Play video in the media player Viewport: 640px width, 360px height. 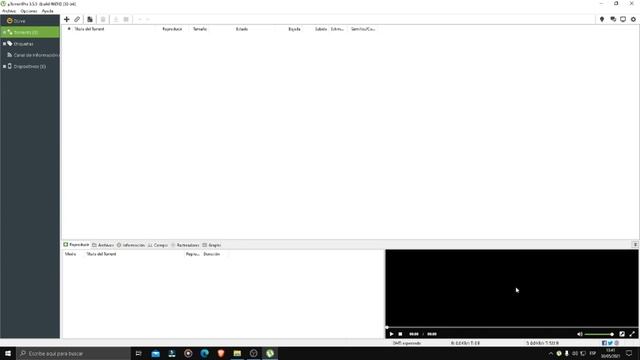point(391,334)
